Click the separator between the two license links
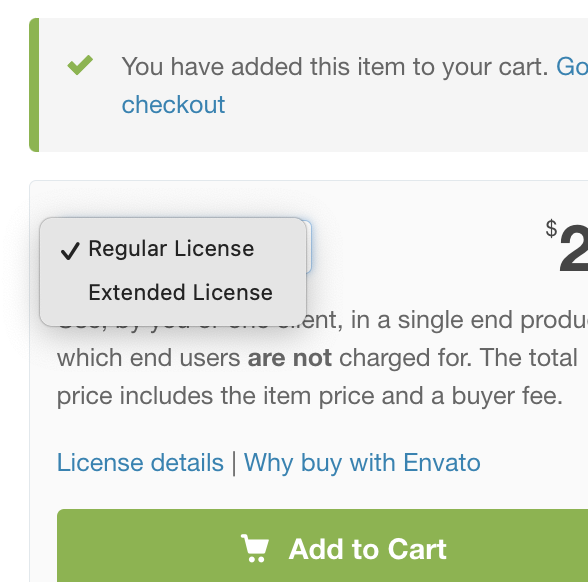 (x=234, y=464)
